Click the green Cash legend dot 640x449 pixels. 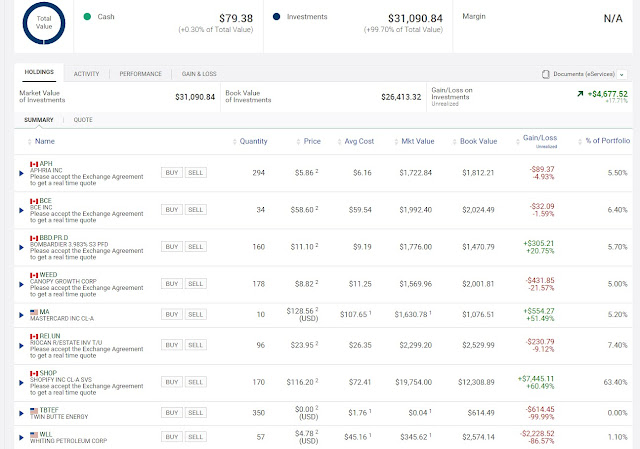(87, 17)
